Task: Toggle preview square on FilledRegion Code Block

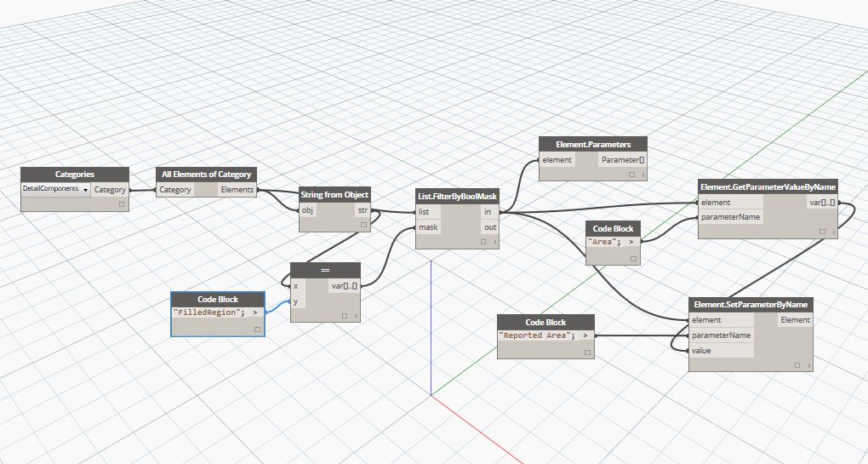Action: tap(257, 329)
